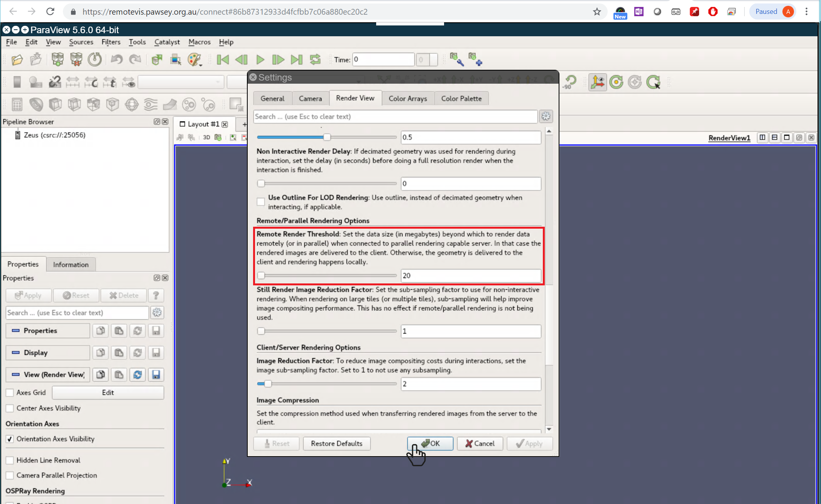Collapse the Properties section header
The image size is (821, 504).
(x=48, y=330)
